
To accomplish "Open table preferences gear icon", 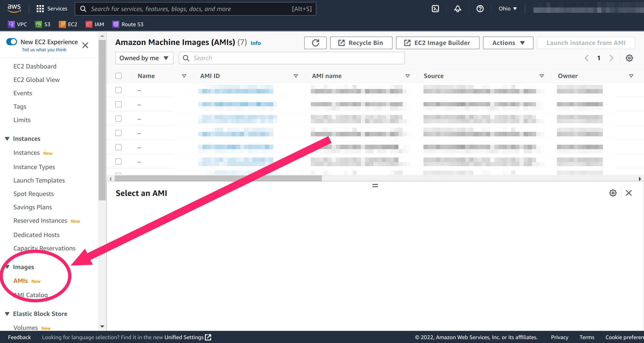I will [x=629, y=58].
